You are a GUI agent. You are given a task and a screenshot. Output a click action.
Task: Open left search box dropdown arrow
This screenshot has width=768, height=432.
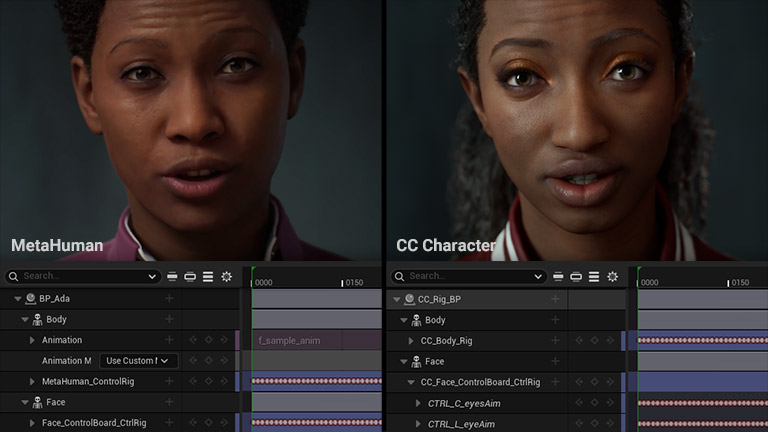[152, 276]
